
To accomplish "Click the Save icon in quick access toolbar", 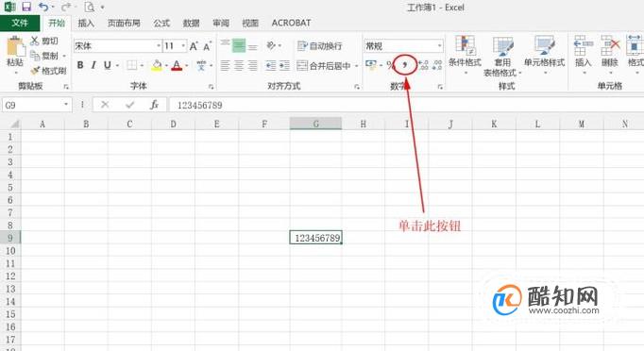I will pos(26,7).
